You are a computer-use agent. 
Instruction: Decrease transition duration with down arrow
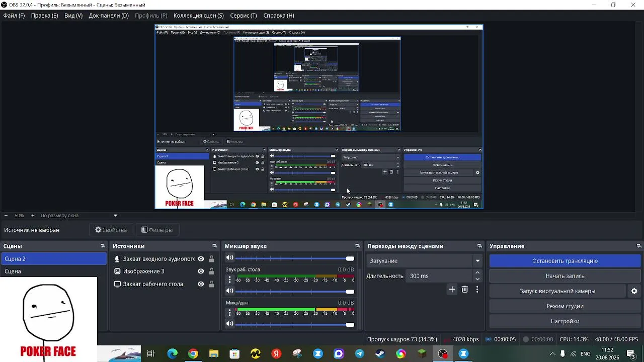pyautogui.click(x=477, y=279)
